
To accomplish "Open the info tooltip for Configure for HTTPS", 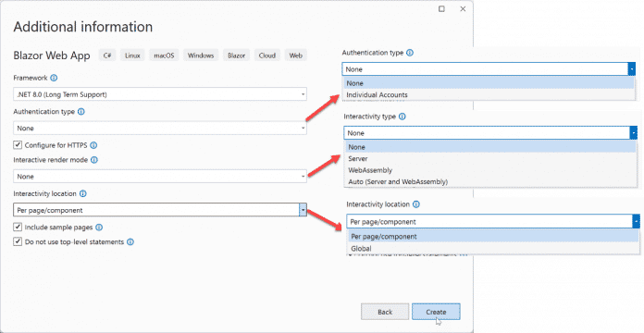I will tap(93, 145).
